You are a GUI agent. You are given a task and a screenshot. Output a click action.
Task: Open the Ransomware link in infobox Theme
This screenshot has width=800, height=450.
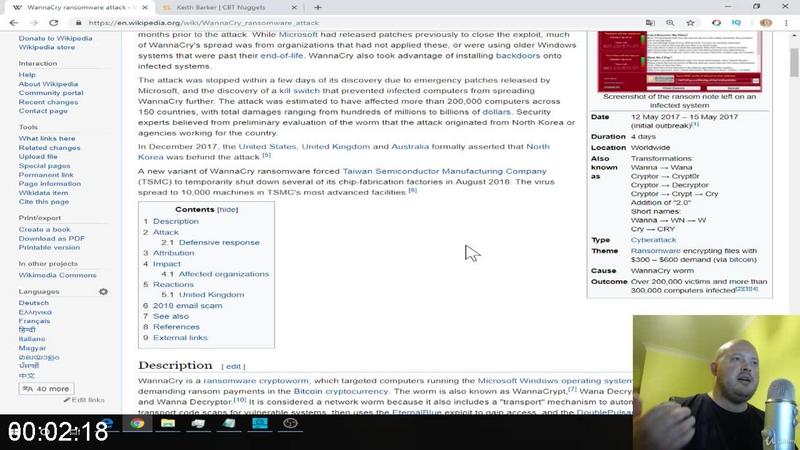tap(656, 251)
